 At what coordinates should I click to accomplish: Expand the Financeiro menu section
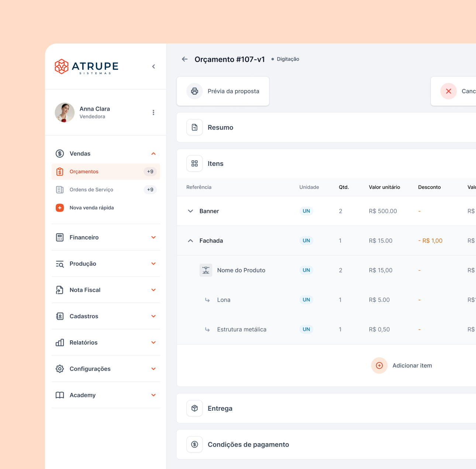point(154,237)
